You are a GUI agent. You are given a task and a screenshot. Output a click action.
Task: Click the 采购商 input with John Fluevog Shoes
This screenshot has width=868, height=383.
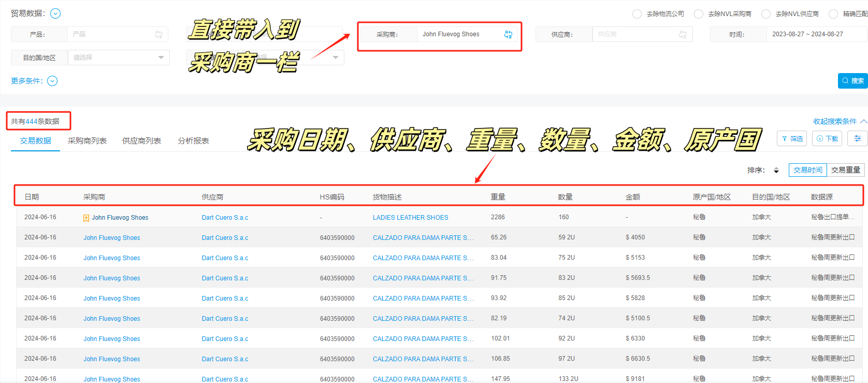[x=467, y=34]
